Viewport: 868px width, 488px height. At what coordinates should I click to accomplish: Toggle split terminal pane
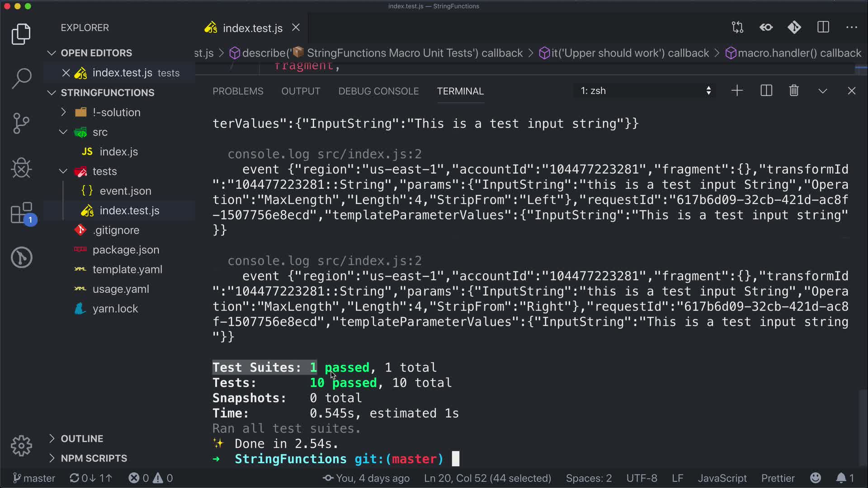(766, 91)
